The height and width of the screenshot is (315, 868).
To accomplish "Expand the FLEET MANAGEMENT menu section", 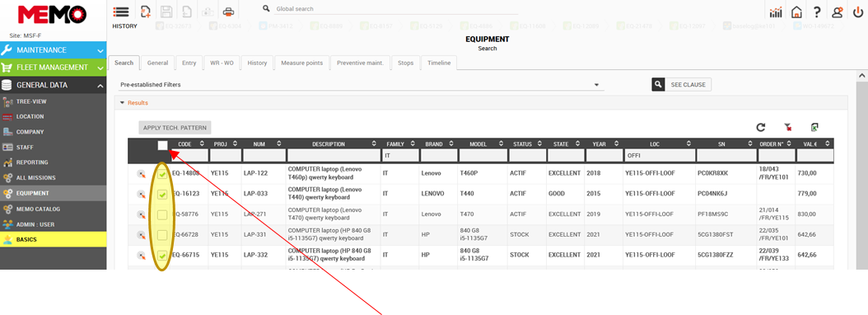I will [x=54, y=67].
